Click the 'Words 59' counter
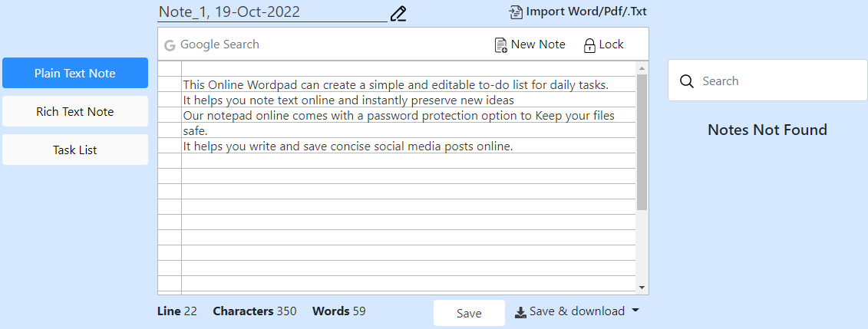 pyautogui.click(x=338, y=311)
